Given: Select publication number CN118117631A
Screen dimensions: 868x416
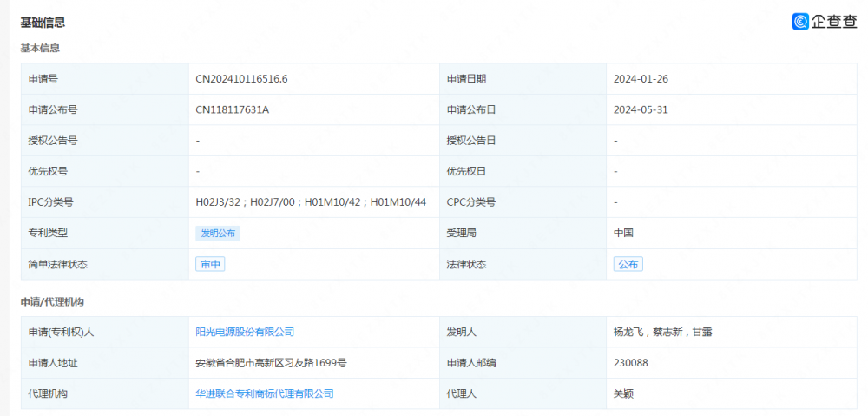Looking at the screenshot, I should click(x=232, y=109).
